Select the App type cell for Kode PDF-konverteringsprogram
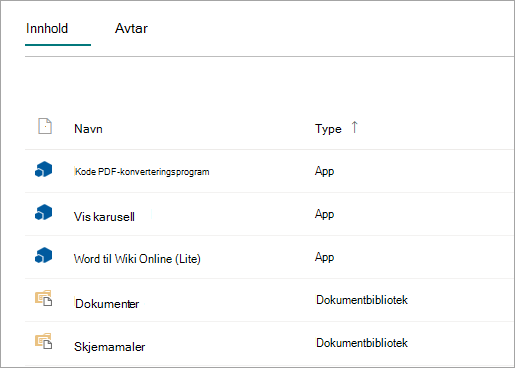The width and height of the screenshot is (515, 368). pyautogui.click(x=324, y=171)
